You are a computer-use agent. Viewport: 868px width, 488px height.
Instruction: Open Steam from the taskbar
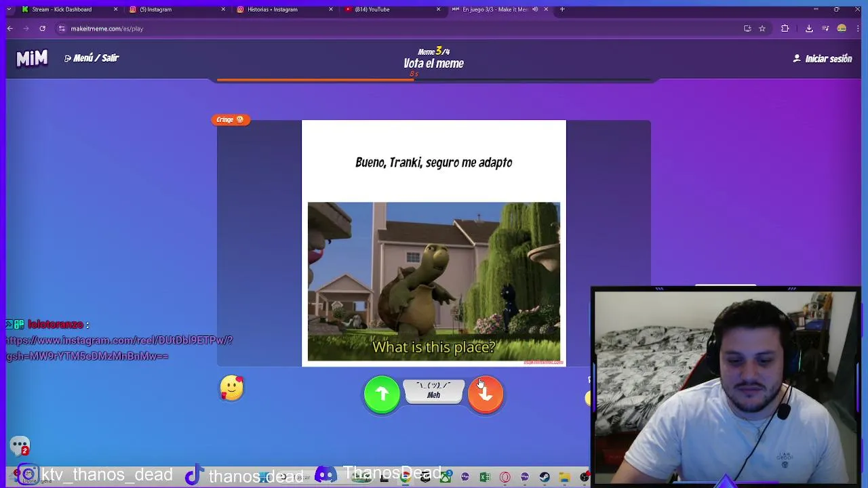click(x=545, y=478)
